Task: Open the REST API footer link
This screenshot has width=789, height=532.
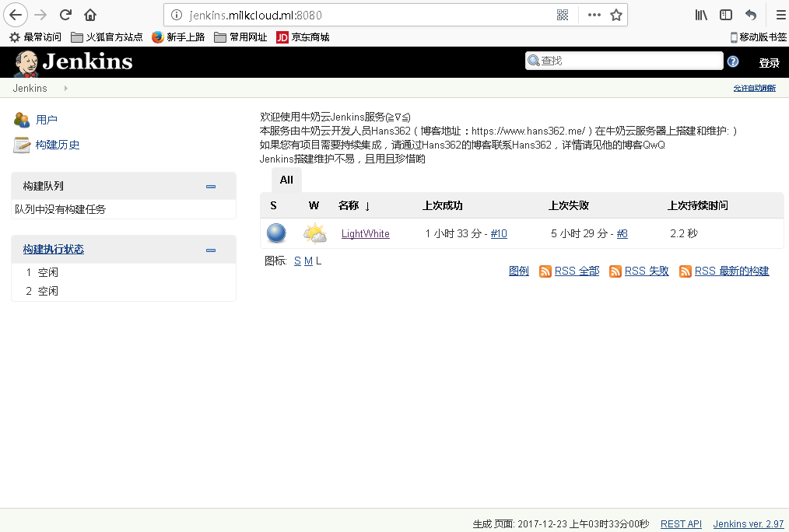Action: point(681,524)
